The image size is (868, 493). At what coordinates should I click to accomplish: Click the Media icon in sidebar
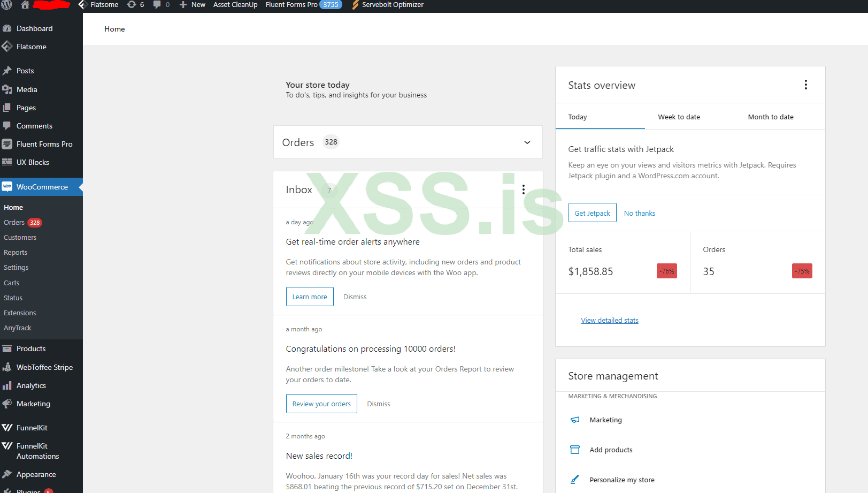point(7,89)
